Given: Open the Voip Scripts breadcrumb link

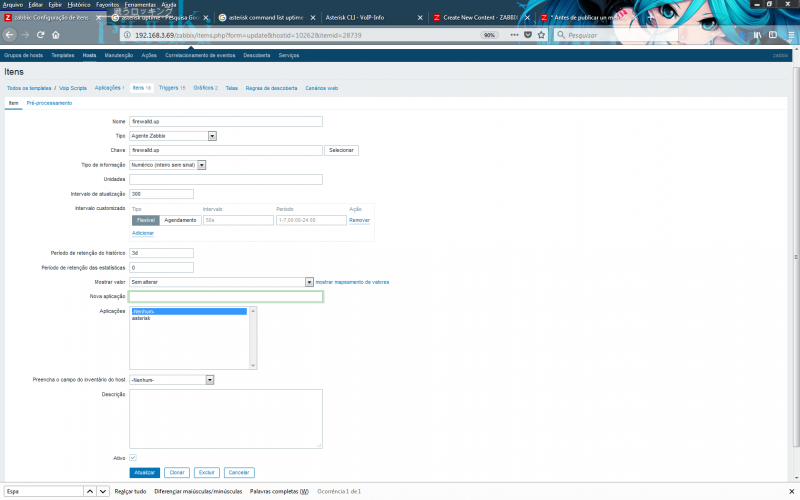Looking at the screenshot, I should (73, 88).
